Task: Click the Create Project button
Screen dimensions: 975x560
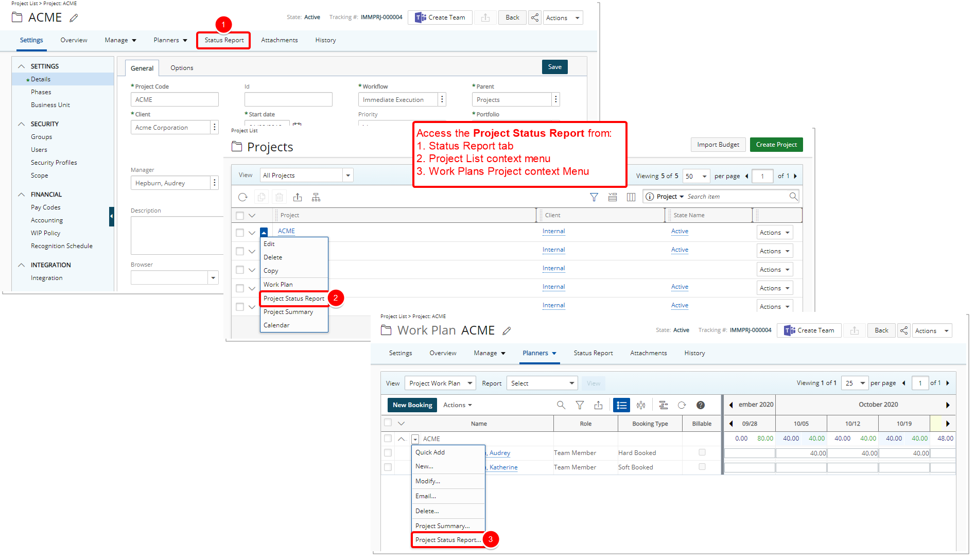Action: tap(776, 145)
